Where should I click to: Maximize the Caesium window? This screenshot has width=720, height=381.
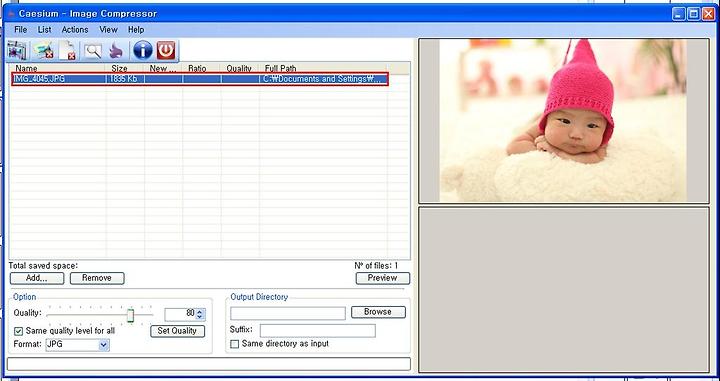(694, 14)
